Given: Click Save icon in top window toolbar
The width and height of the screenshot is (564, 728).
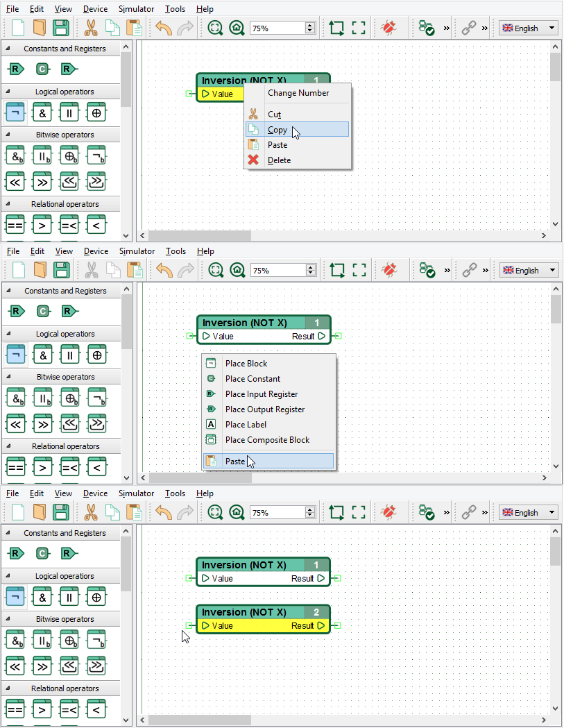Looking at the screenshot, I should (x=61, y=28).
